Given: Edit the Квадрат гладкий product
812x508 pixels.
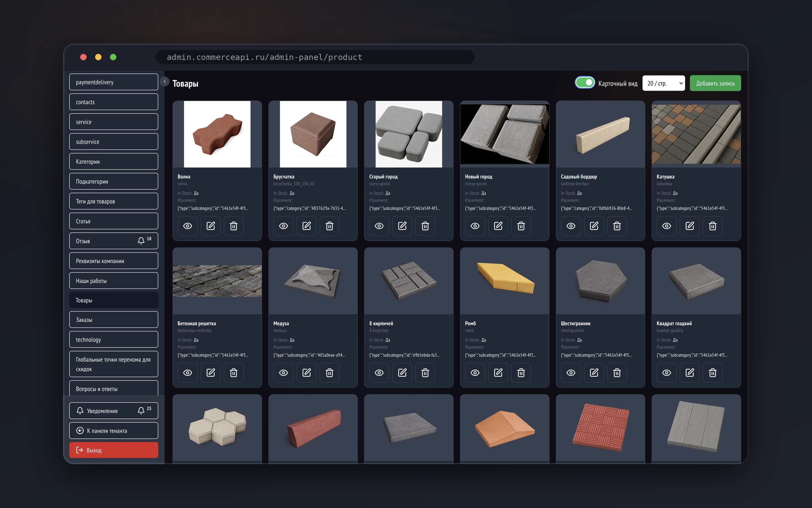Looking at the screenshot, I should pyautogui.click(x=690, y=373).
